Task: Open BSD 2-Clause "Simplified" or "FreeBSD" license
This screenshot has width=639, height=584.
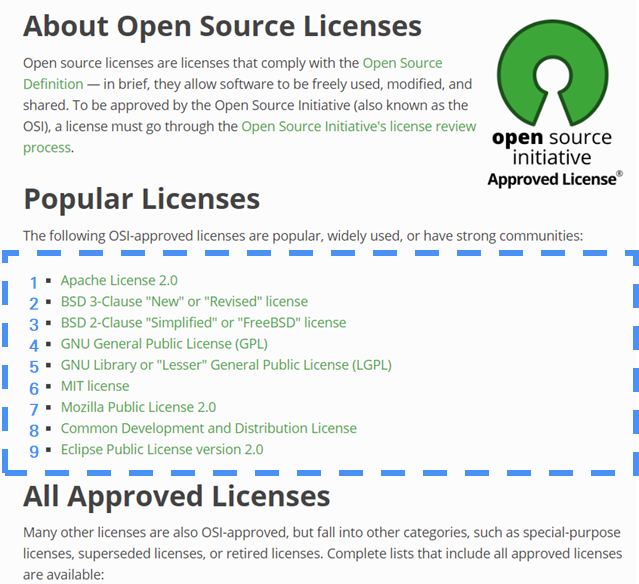Action: pos(203,323)
